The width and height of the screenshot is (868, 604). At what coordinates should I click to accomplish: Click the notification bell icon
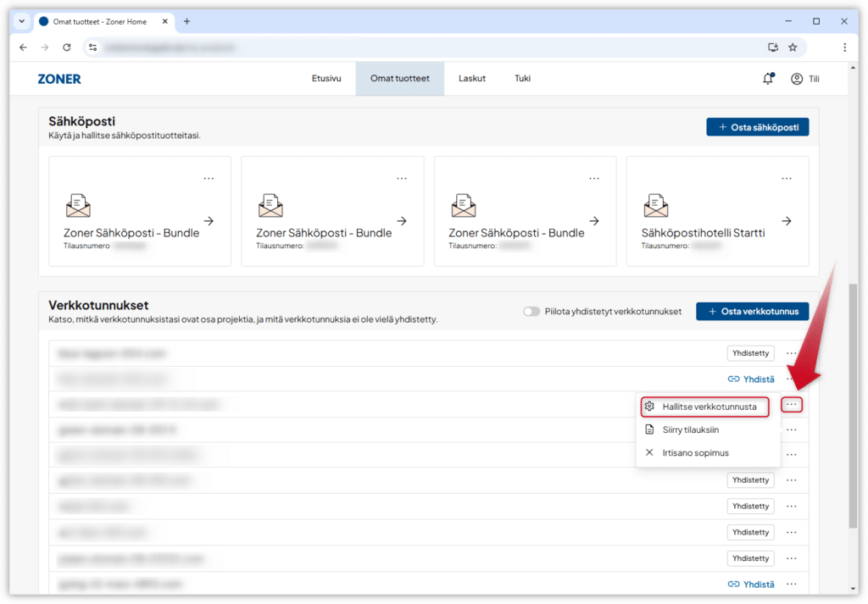767,79
